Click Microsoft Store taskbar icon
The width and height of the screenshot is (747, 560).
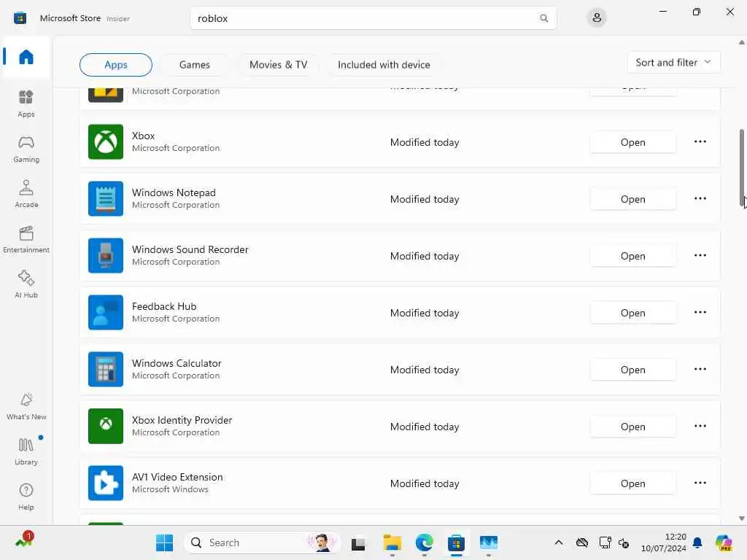click(x=456, y=542)
